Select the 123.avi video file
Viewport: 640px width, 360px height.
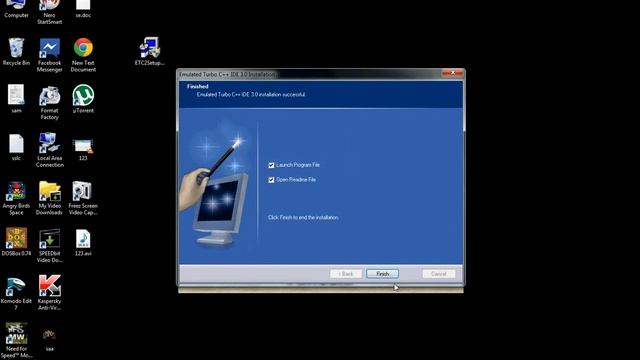coord(83,242)
